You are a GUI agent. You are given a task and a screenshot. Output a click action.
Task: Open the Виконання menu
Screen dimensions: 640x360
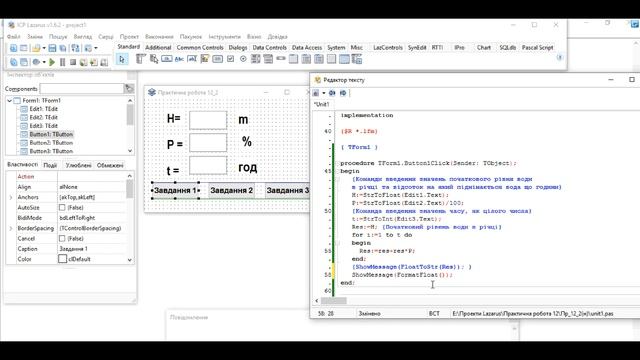(159, 37)
